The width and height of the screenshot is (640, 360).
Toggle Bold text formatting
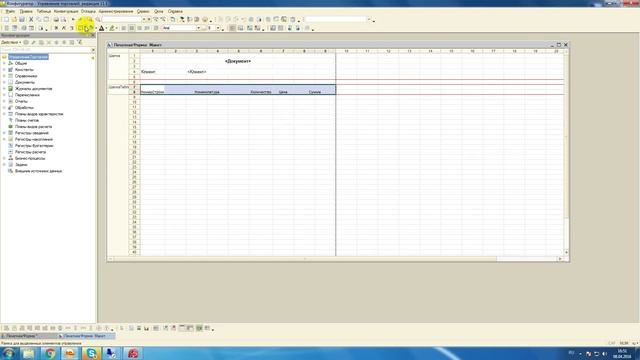tap(56, 28)
